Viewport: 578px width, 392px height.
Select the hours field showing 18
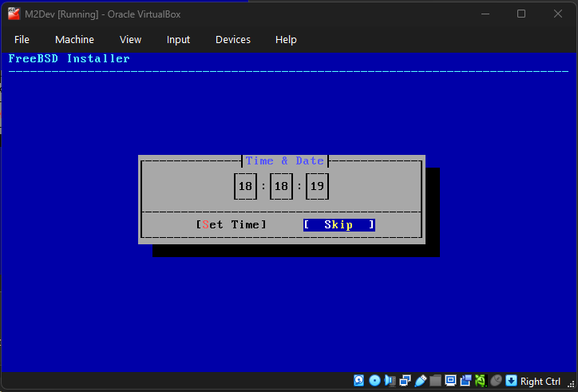(245, 187)
